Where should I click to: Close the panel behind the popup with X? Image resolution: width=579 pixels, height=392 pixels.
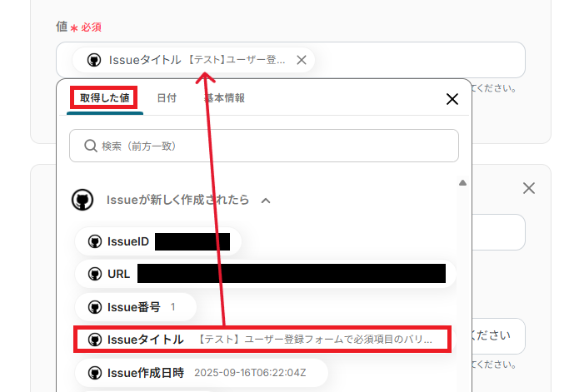[x=529, y=188]
